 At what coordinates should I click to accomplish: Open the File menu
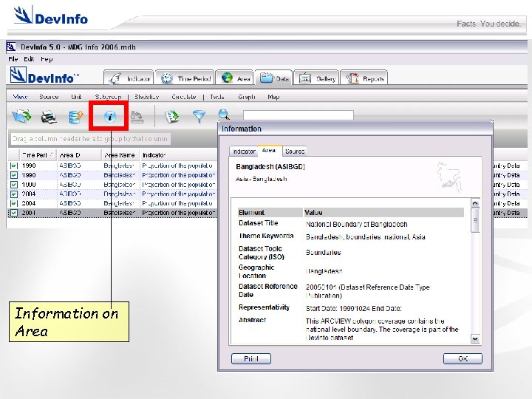click(x=13, y=59)
